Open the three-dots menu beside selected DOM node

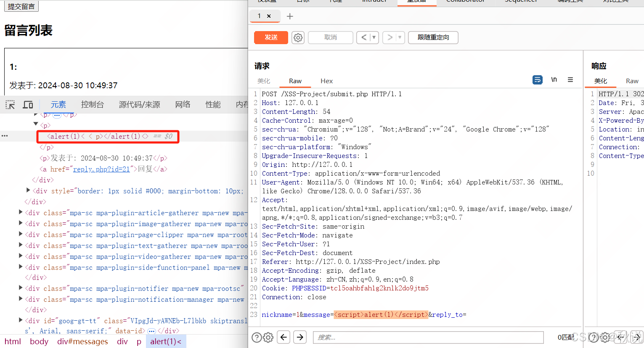(5, 136)
